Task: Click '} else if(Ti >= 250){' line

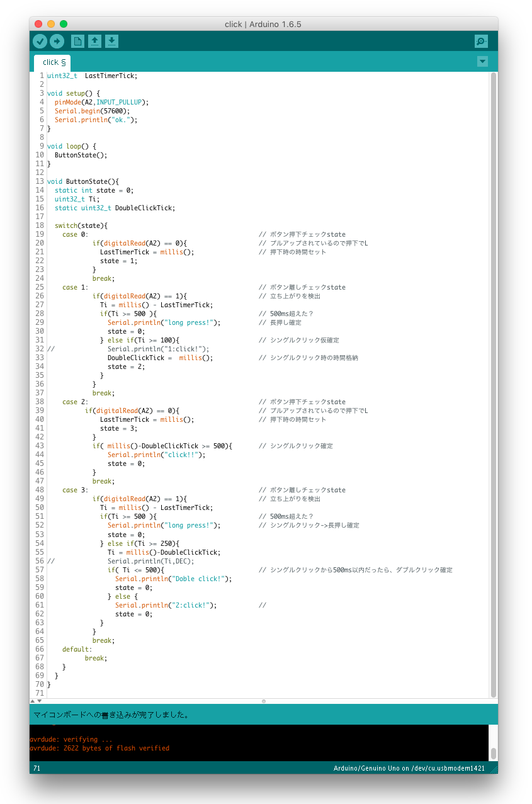Action: click(140, 543)
